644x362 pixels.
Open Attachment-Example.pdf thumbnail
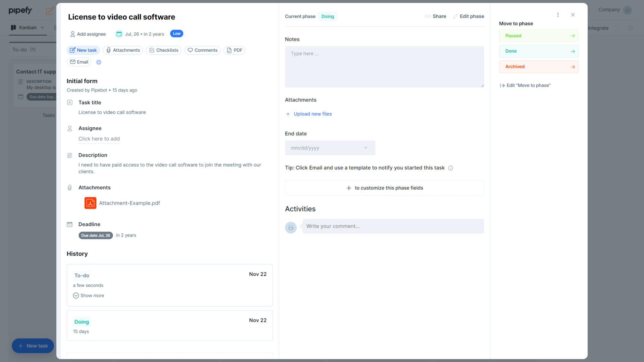90,203
